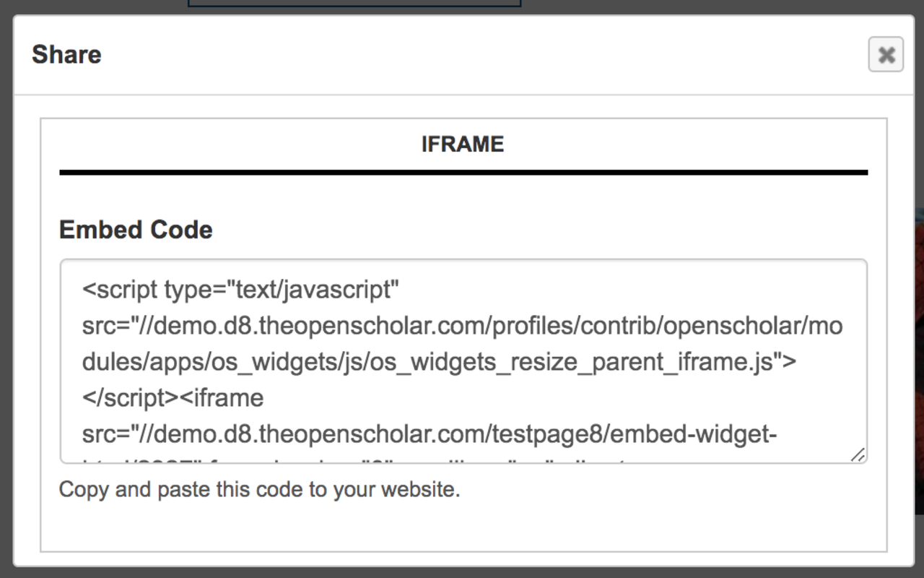The height and width of the screenshot is (578, 924).
Task: Click the dark overlay below the Share dialog
Action: [x=462, y=573]
